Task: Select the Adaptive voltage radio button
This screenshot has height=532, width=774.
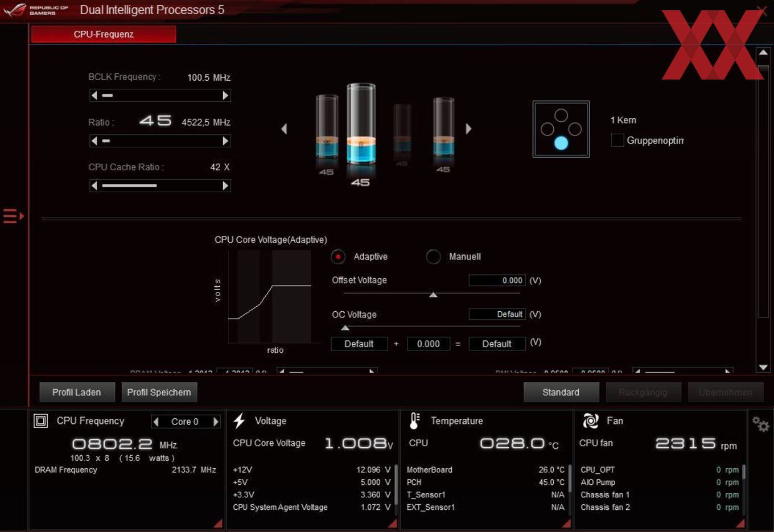Action: pyautogui.click(x=338, y=257)
